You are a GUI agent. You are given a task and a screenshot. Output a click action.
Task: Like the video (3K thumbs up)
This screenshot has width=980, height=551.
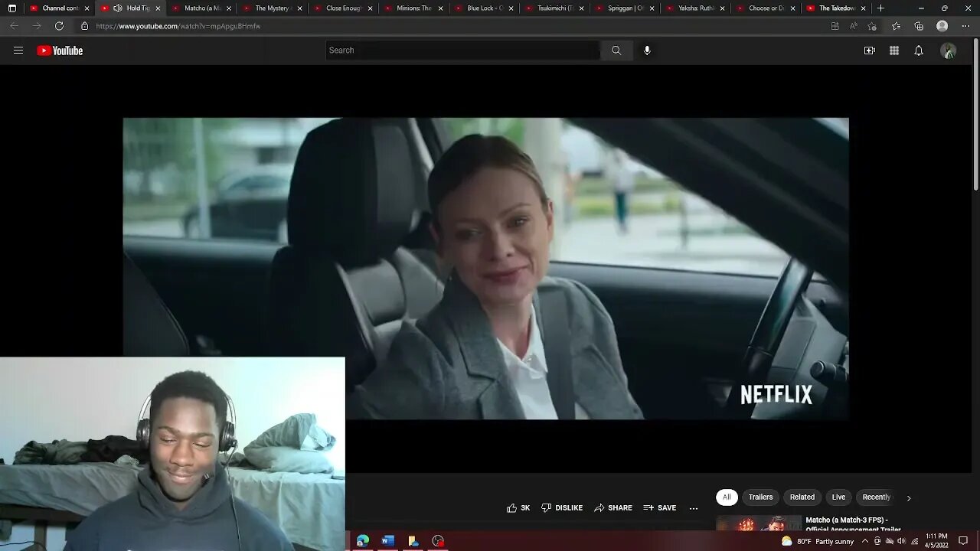pos(518,508)
